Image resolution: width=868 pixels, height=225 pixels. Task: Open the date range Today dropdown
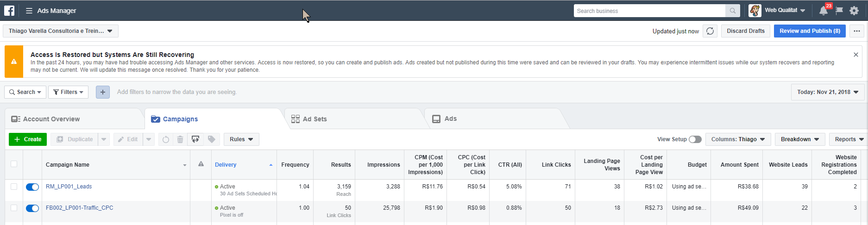click(x=827, y=92)
